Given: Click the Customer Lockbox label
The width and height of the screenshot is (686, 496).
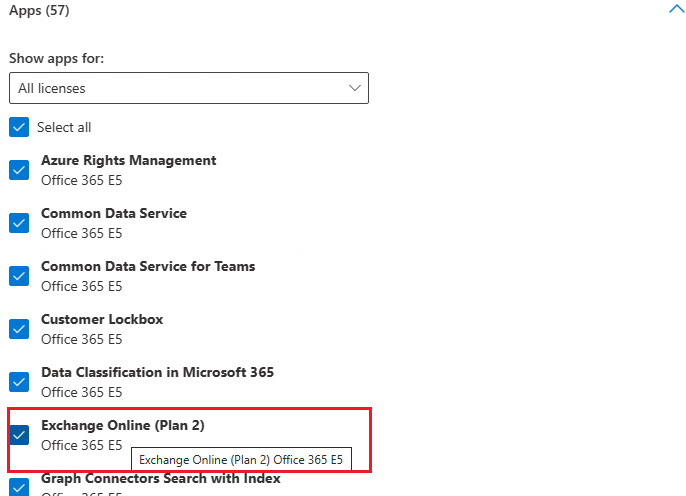Looking at the screenshot, I should pos(102,319).
